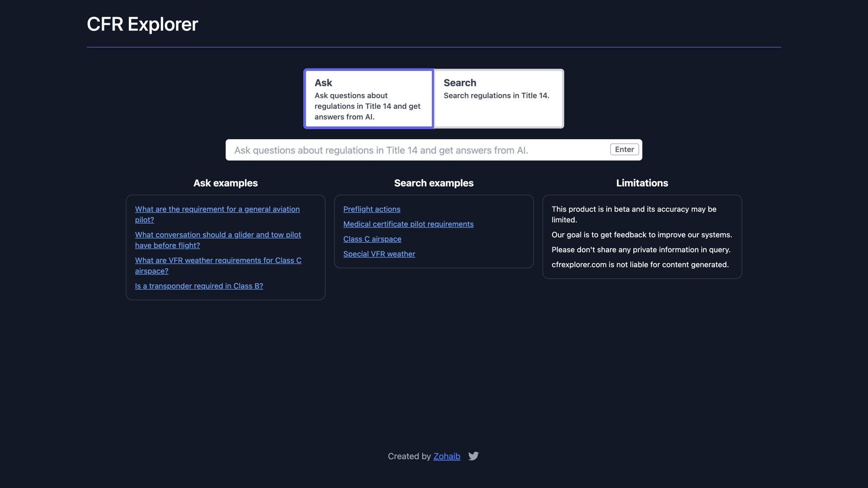Click the Medical certificate pilot requirements link
Viewport: 868px width, 488px height.
[x=408, y=224]
